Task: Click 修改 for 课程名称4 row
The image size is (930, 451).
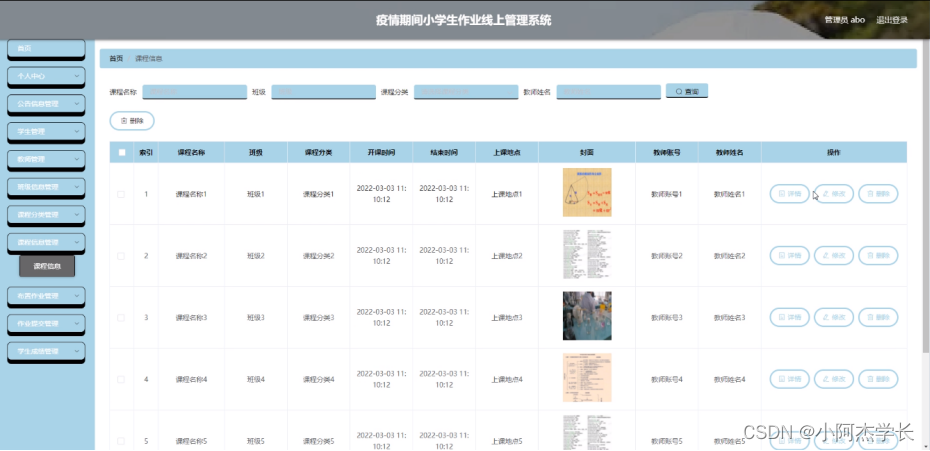Action: tap(834, 379)
